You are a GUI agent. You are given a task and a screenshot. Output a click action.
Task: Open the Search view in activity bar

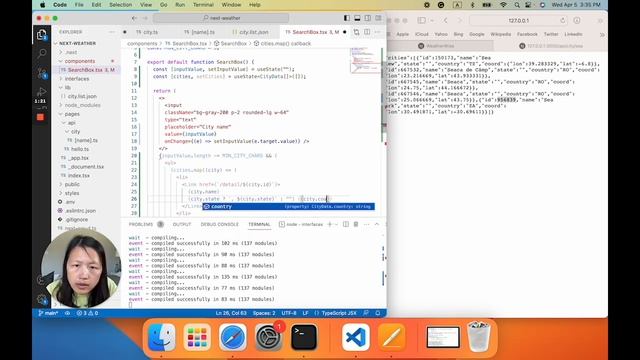pos(41,53)
